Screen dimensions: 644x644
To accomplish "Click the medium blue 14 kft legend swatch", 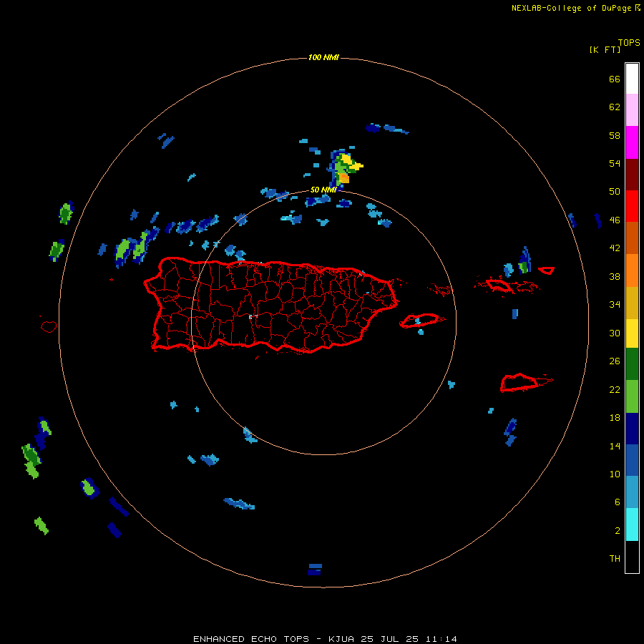I will click(632, 460).
